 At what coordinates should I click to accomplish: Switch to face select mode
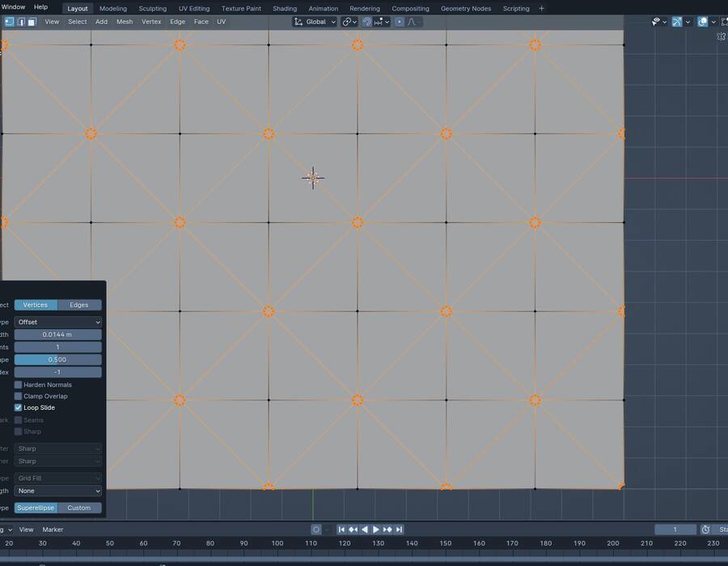coord(32,22)
